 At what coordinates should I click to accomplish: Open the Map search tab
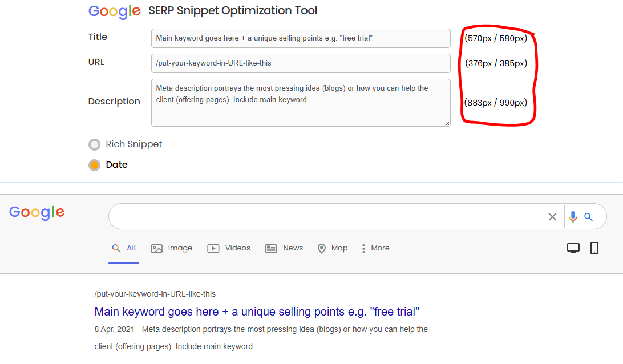click(333, 248)
